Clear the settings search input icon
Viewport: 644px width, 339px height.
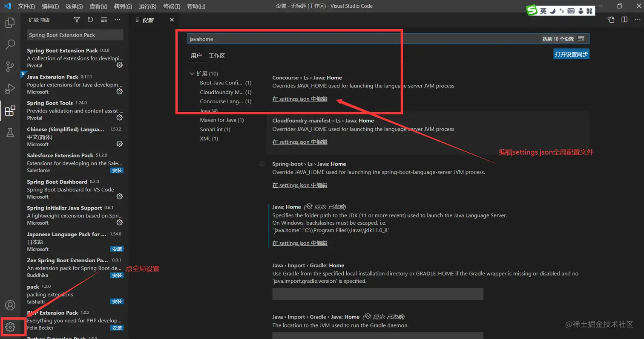(581, 39)
